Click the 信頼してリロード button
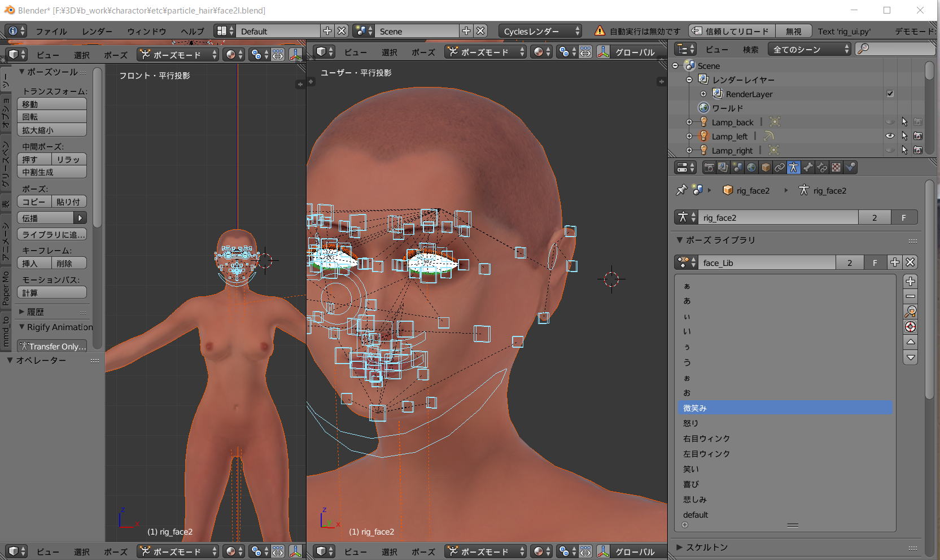 pyautogui.click(x=732, y=31)
